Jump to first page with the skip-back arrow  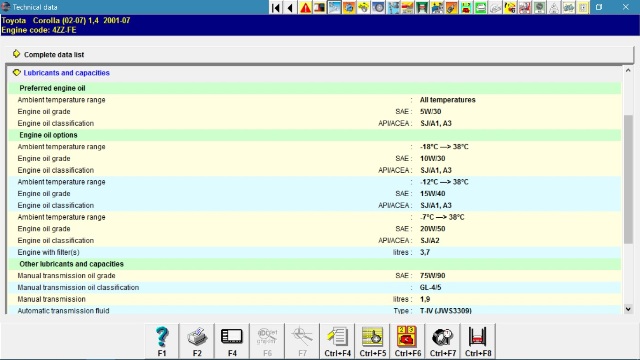click(276, 7)
